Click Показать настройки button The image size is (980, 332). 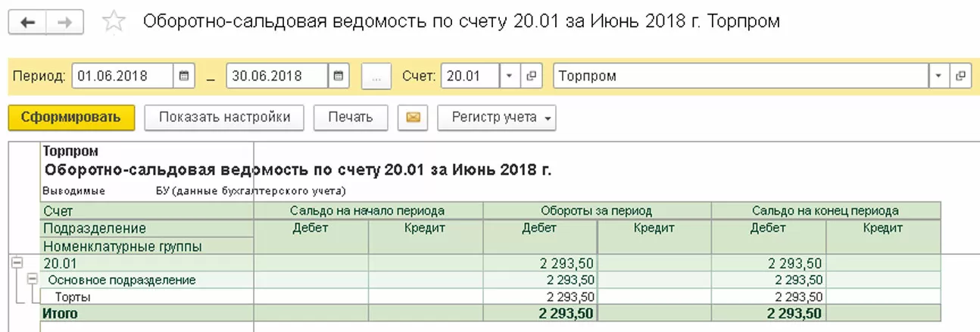[224, 117]
